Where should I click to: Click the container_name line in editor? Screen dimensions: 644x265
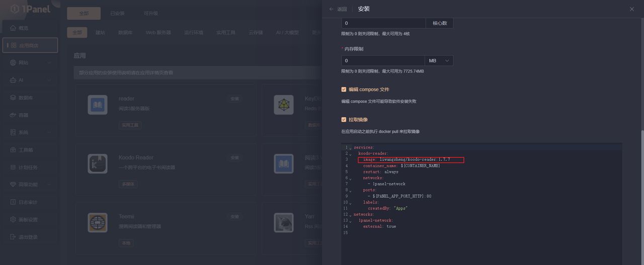click(401, 166)
